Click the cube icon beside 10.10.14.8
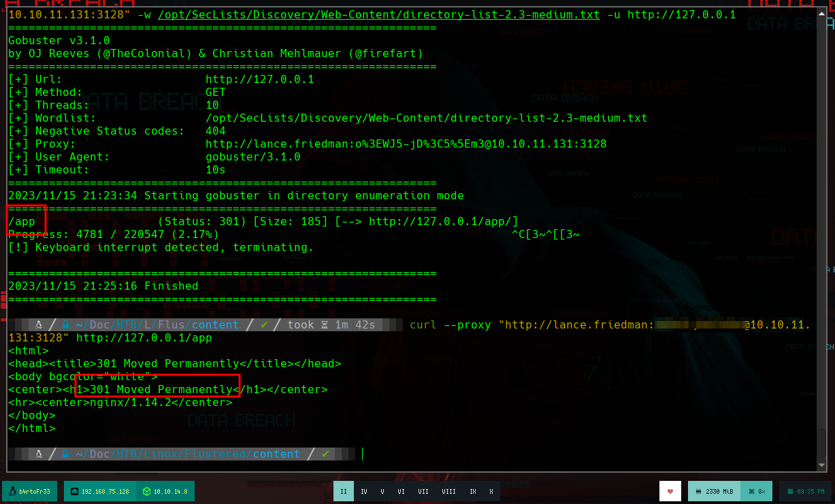 point(146,491)
